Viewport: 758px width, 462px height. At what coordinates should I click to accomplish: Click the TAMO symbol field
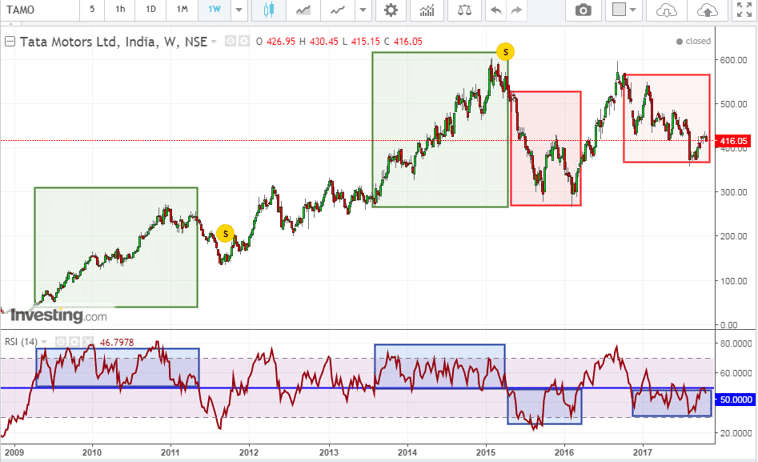click(x=39, y=10)
